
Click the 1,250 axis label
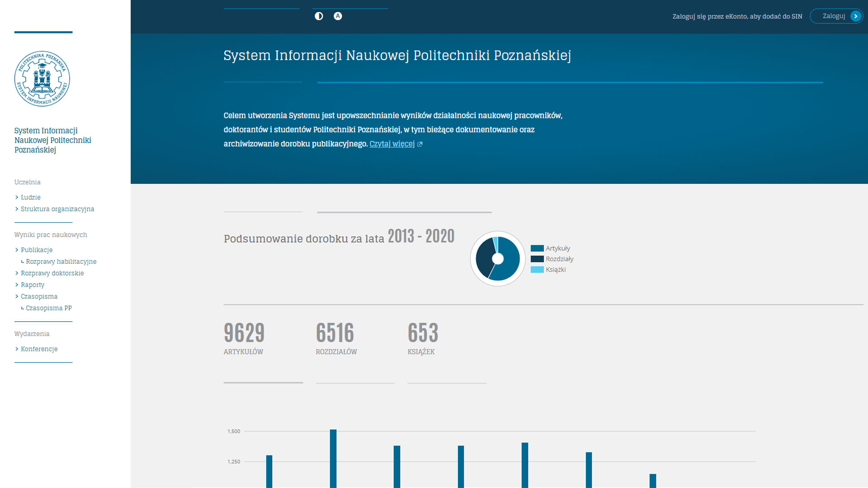[234, 462]
